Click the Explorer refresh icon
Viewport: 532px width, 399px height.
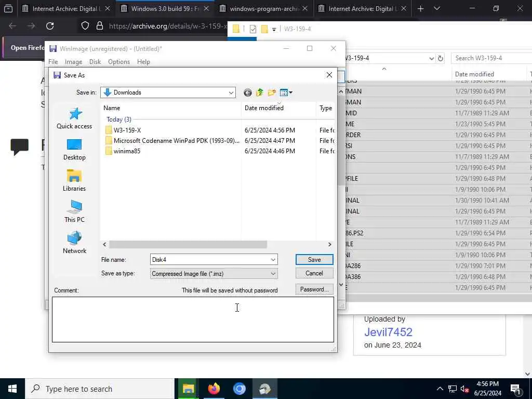[441, 58]
